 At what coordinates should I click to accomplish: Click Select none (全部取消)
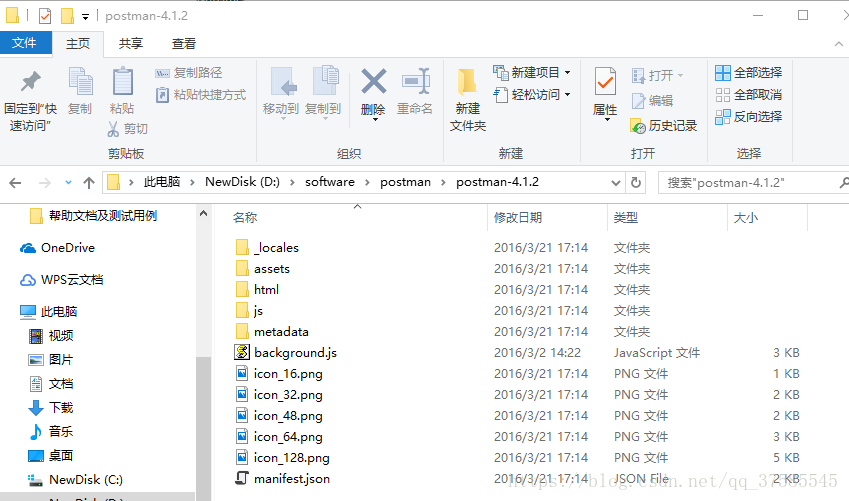(749, 95)
